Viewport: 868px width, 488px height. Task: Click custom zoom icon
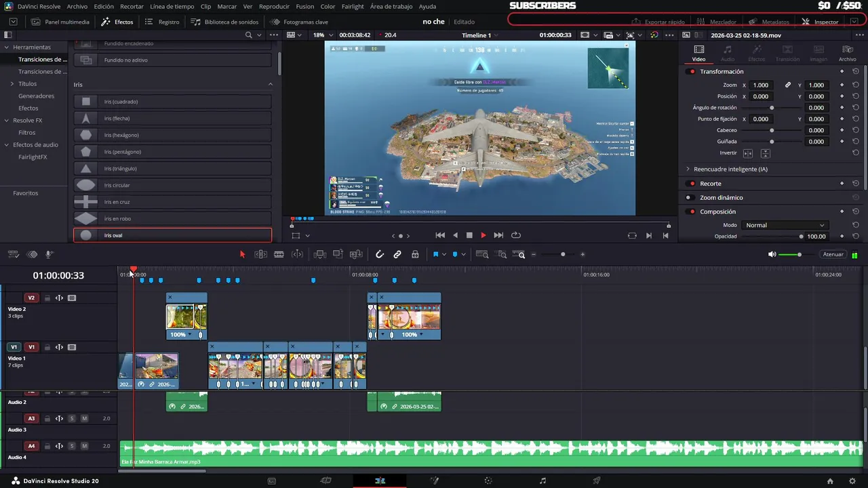520,254
